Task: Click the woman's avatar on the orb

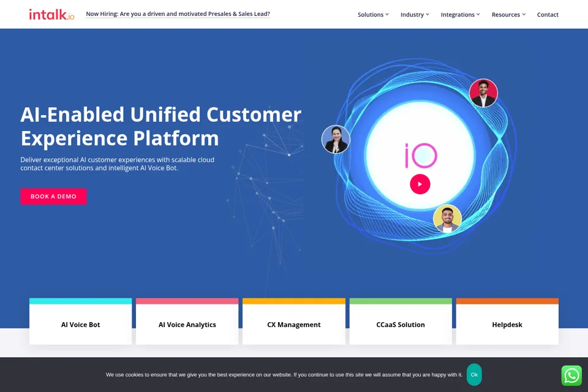Action: [336, 139]
